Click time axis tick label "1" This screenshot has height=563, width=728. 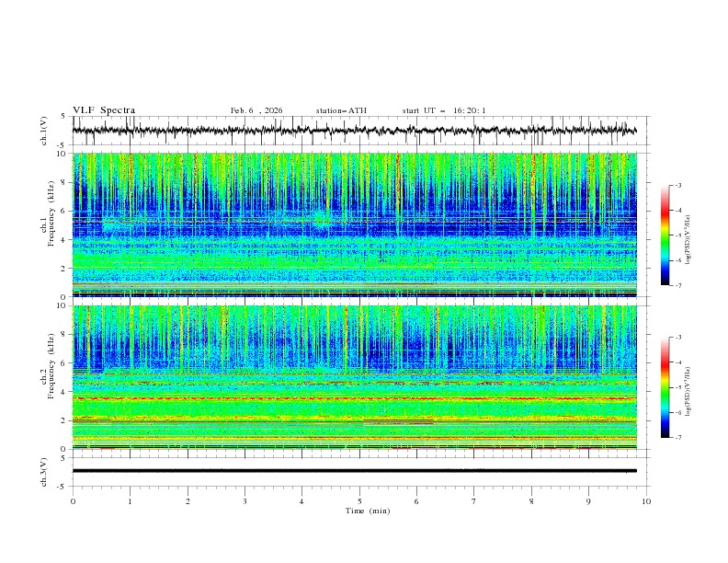[x=130, y=501]
